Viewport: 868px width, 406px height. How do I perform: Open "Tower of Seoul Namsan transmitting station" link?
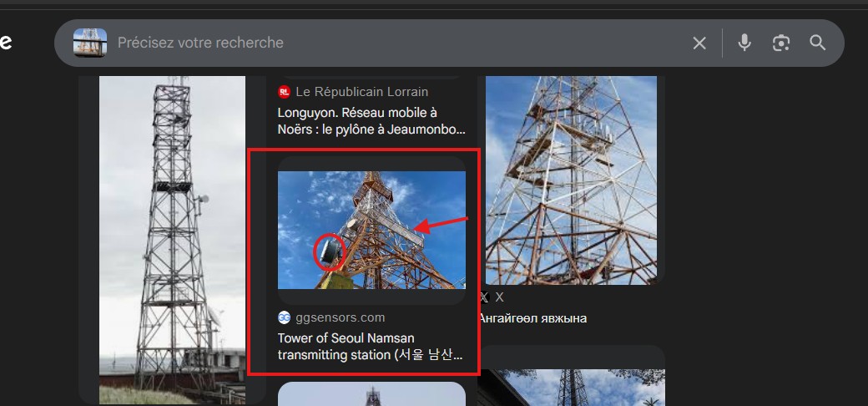pos(370,347)
